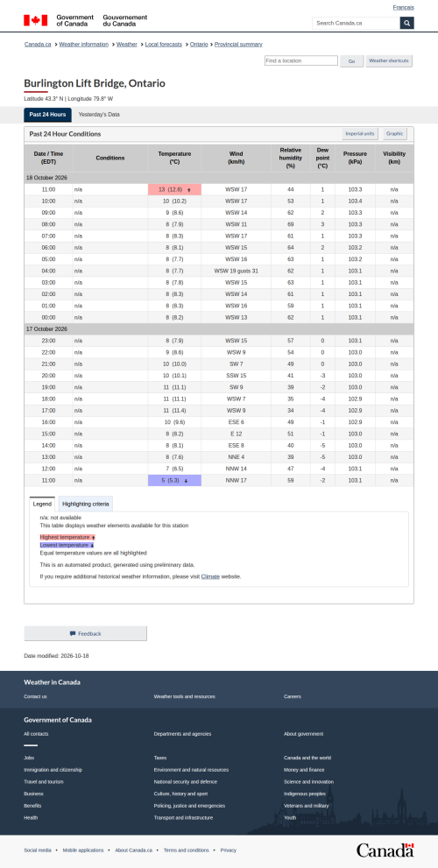Image resolution: width=438 pixels, height=868 pixels.
Task: Open Careers footer link
Action: point(293,696)
